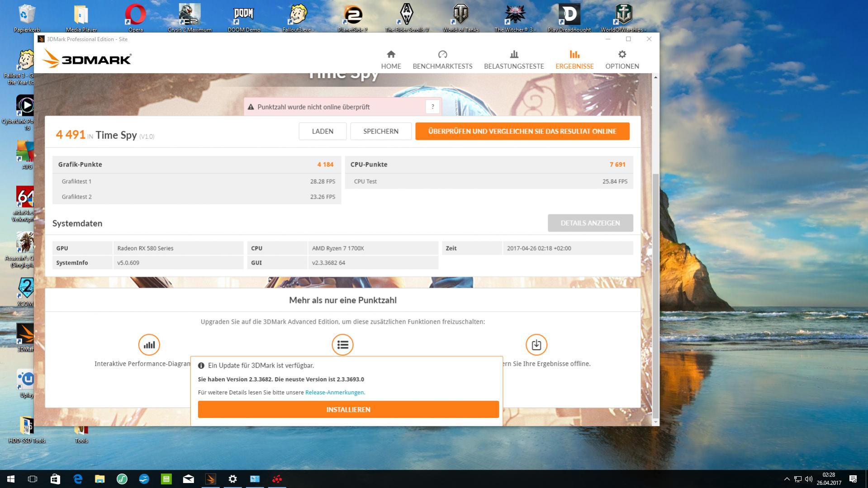
Task: Open the Release-Anmerkungen link
Action: 335,392
